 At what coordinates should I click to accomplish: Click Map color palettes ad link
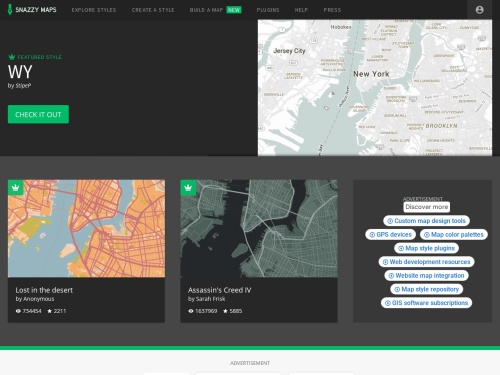(454, 235)
